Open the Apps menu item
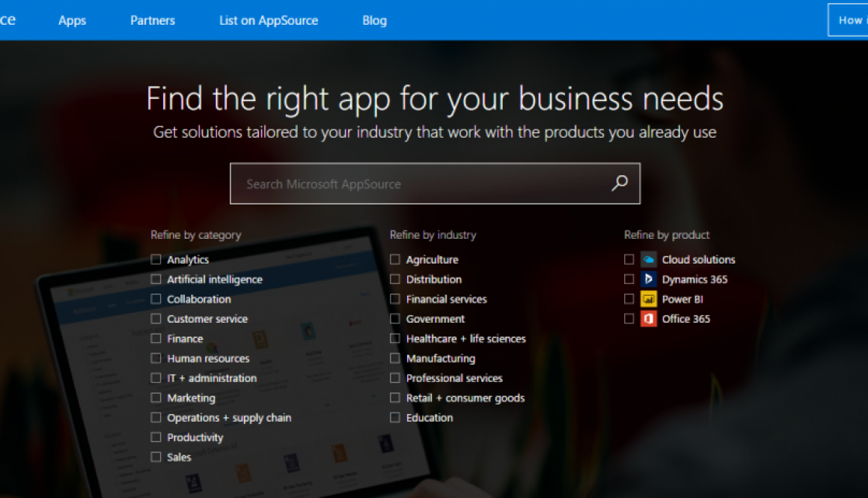The height and width of the screenshot is (498, 868). point(73,20)
